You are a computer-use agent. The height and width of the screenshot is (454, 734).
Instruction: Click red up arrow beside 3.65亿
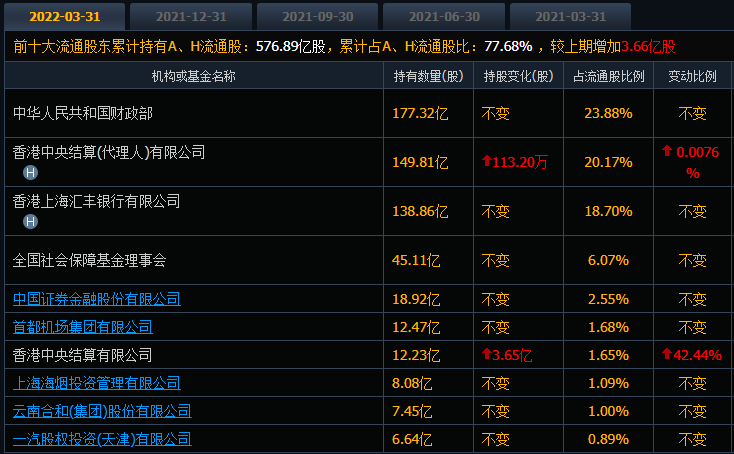(487, 354)
